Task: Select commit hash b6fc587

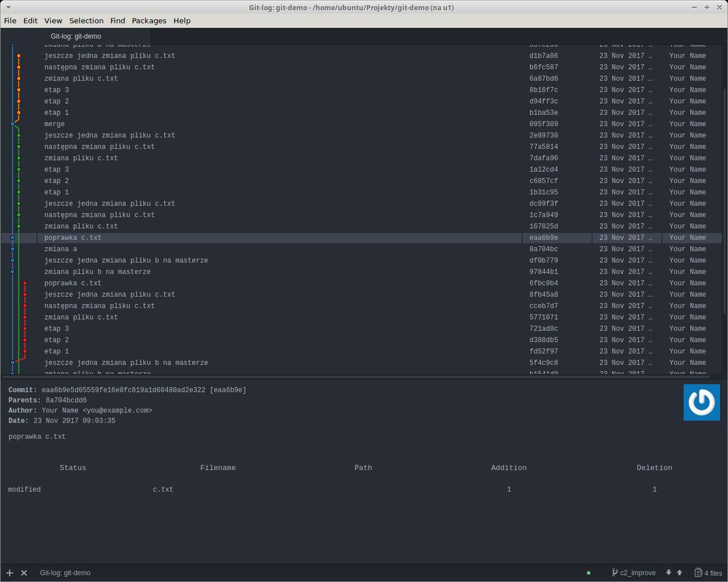Action: 544,67
